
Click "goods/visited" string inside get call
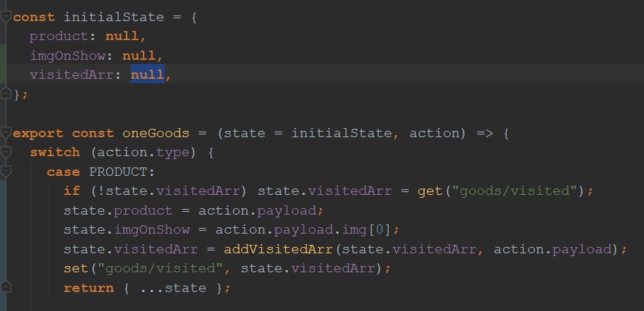514,191
